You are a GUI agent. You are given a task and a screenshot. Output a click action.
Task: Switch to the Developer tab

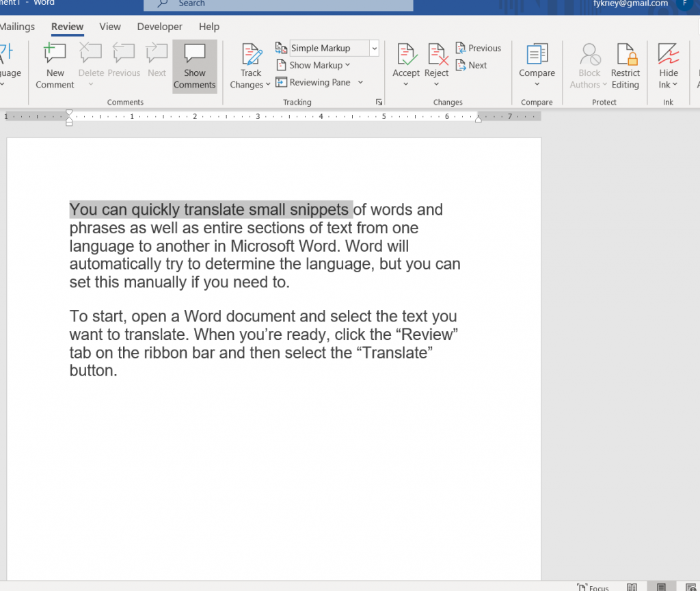(160, 27)
